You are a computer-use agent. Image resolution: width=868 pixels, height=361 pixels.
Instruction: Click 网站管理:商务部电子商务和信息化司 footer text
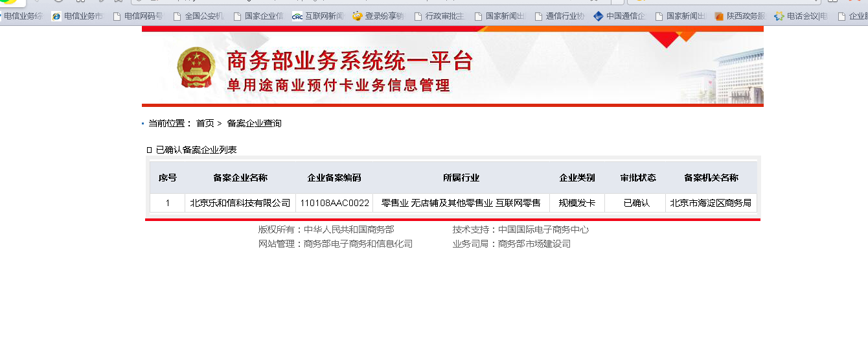[336, 244]
